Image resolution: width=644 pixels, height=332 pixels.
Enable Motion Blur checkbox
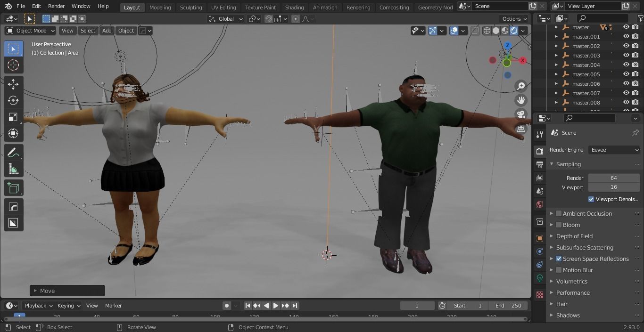click(x=559, y=270)
